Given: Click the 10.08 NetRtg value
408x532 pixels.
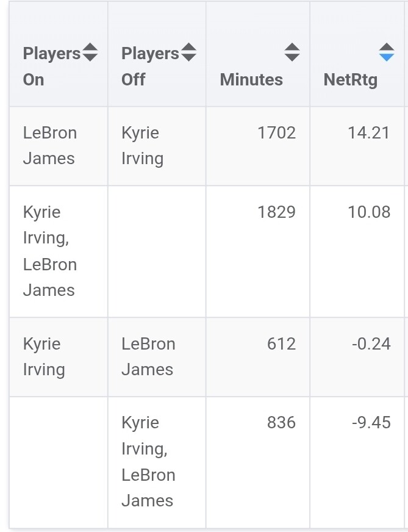Looking at the screenshot, I should point(369,212).
